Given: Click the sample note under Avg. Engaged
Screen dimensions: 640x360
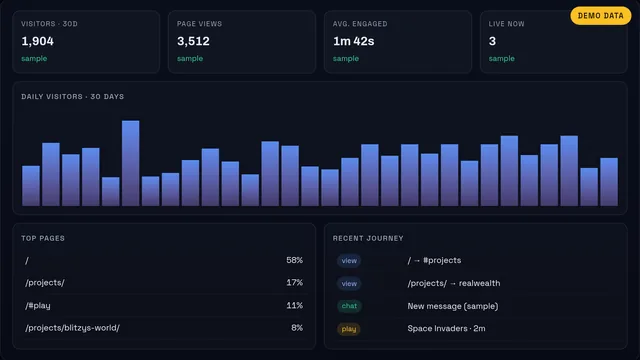Looking at the screenshot, I should [346, 59].
